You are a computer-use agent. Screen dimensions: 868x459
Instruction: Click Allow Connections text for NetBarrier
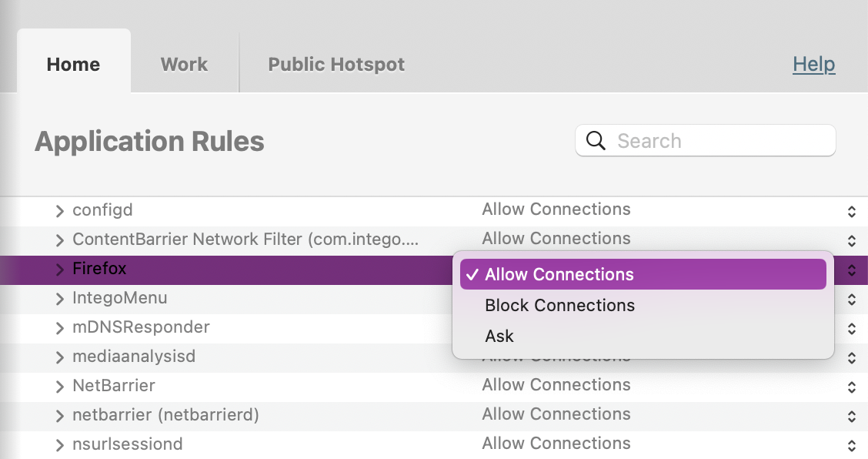pyautogui.click(x=556, y=385)
